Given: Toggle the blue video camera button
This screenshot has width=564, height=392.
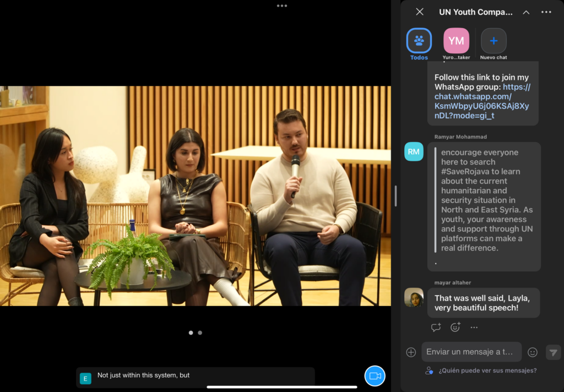Looking at the screenshot, I should (375, 375).
